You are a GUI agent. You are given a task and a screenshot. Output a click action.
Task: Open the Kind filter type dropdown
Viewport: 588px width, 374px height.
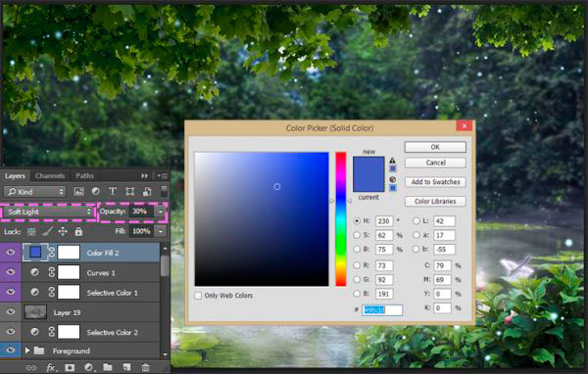(34, 192)
